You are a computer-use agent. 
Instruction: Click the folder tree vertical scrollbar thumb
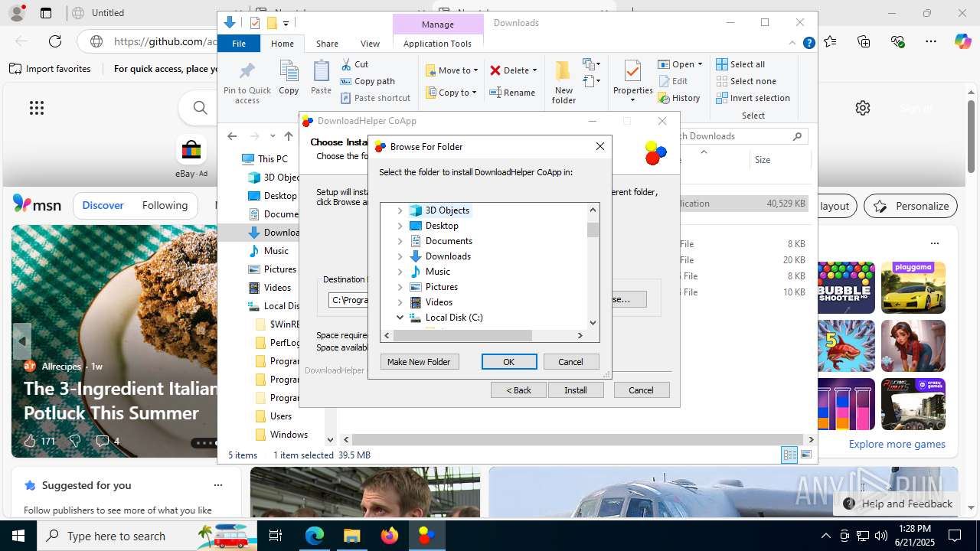(x=593, y=230)
